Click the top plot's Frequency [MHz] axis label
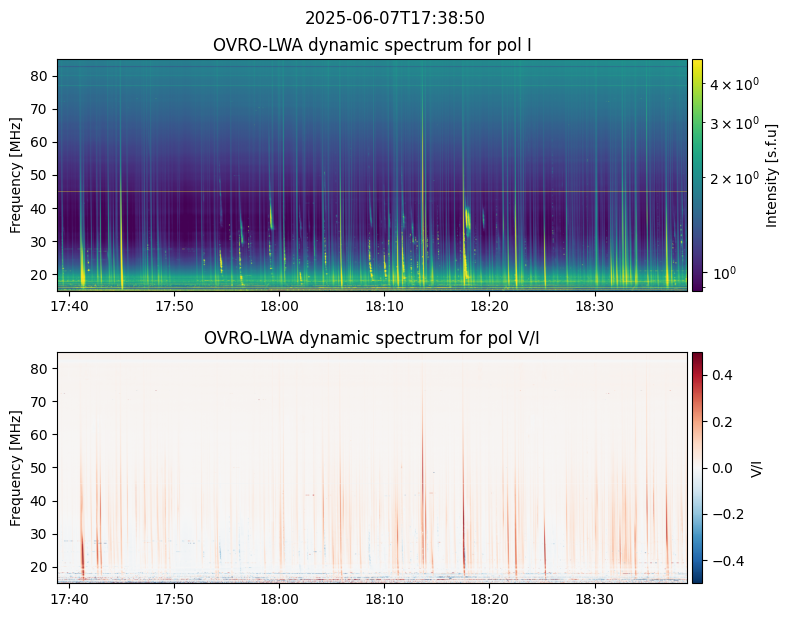The image size is (789, 617). pyautogui.click(x=16, y=175)
